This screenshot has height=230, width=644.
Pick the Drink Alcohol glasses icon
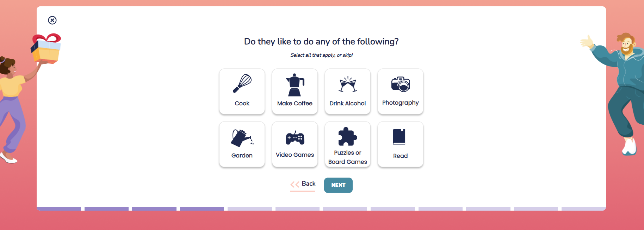(348, 85)
